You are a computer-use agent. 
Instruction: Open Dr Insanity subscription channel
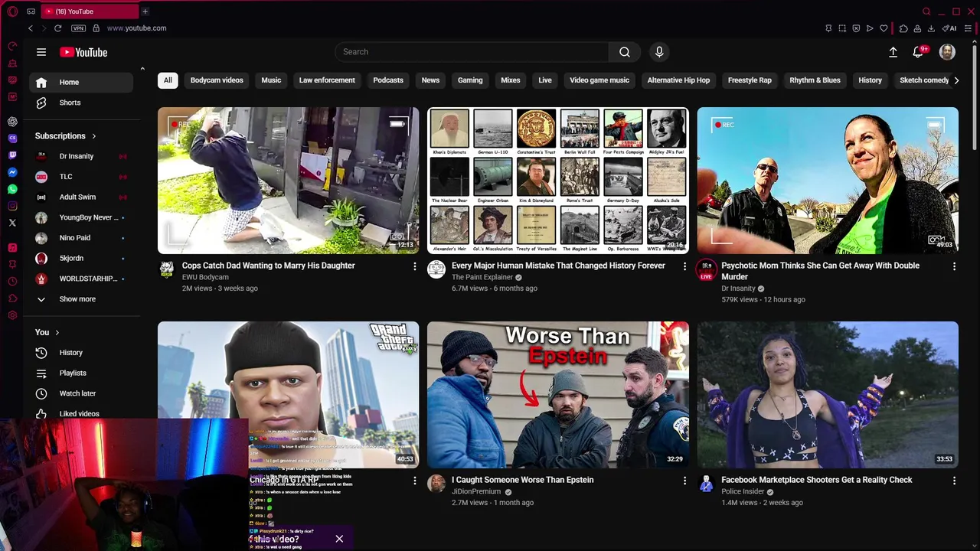81,156
